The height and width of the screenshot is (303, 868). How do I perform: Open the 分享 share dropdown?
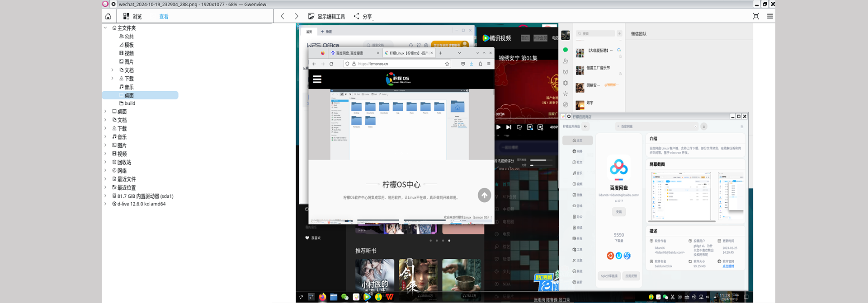coord(363,16)
